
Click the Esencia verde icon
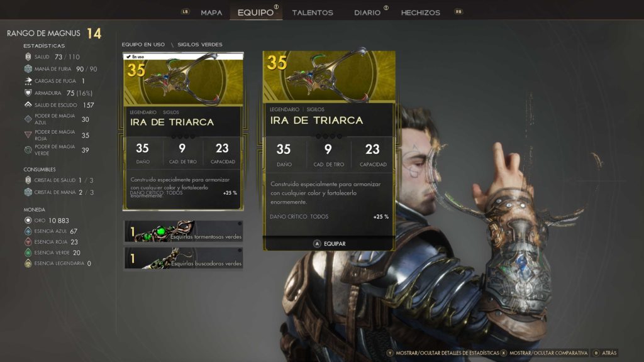click(x=28, y=253)
